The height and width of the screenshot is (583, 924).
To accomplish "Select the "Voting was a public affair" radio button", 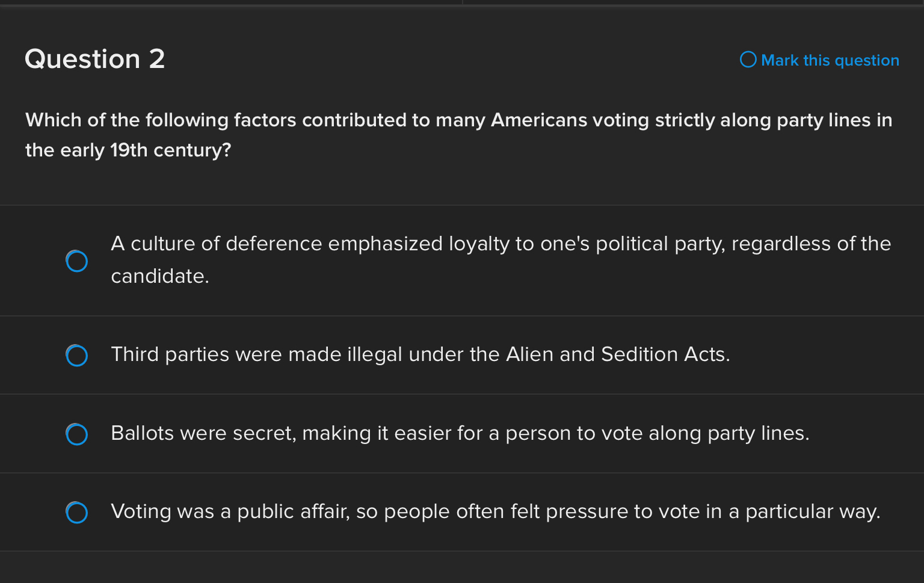I will click(x=77, y=512).
